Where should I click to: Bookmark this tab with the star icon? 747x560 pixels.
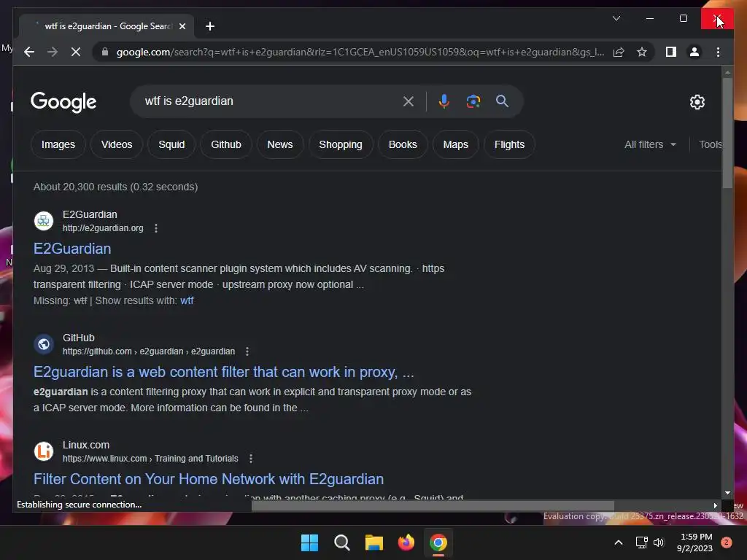pos(642,52)
